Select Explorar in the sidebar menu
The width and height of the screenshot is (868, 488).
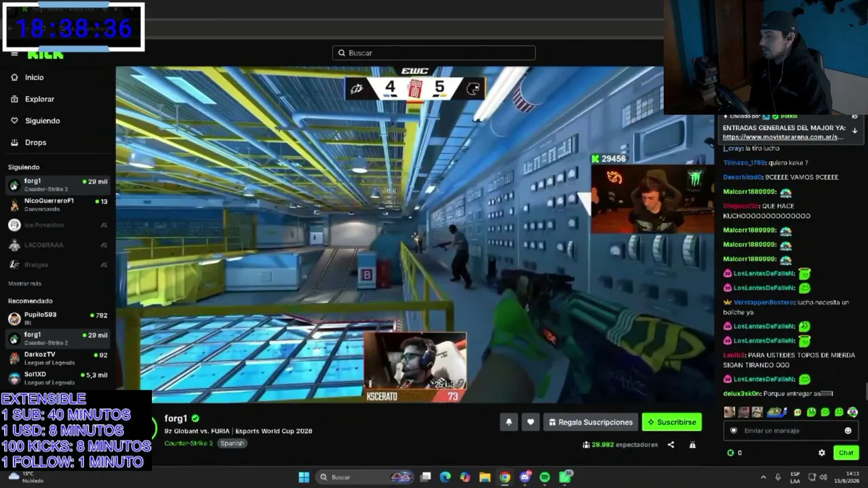pyautogui.click(x=39, y=99)
